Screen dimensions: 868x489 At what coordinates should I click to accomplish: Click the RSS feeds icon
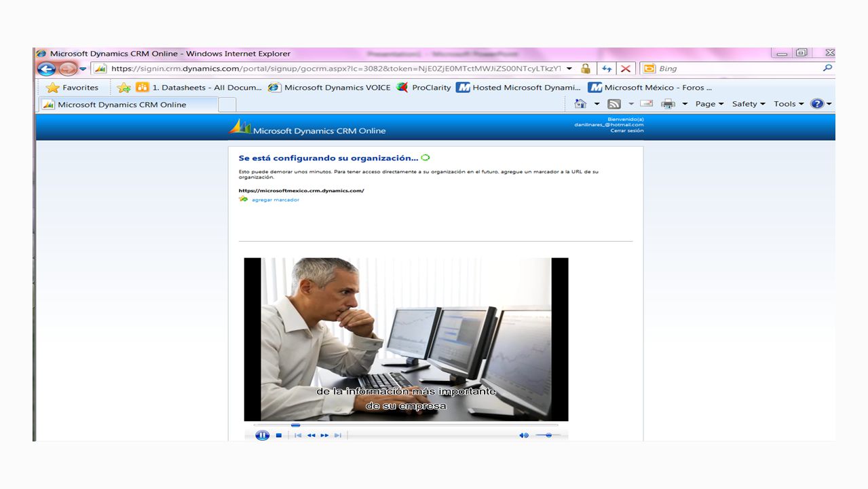(614, 104)
